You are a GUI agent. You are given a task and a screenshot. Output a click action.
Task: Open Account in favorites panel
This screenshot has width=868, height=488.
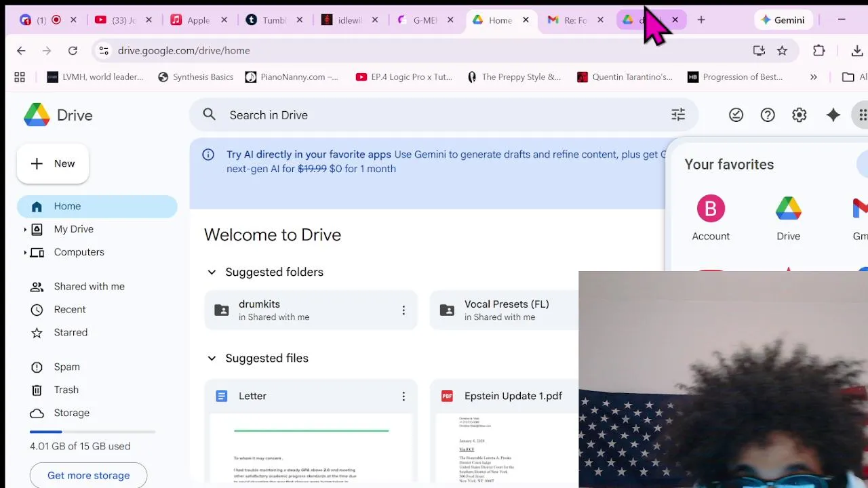[711, 218]
